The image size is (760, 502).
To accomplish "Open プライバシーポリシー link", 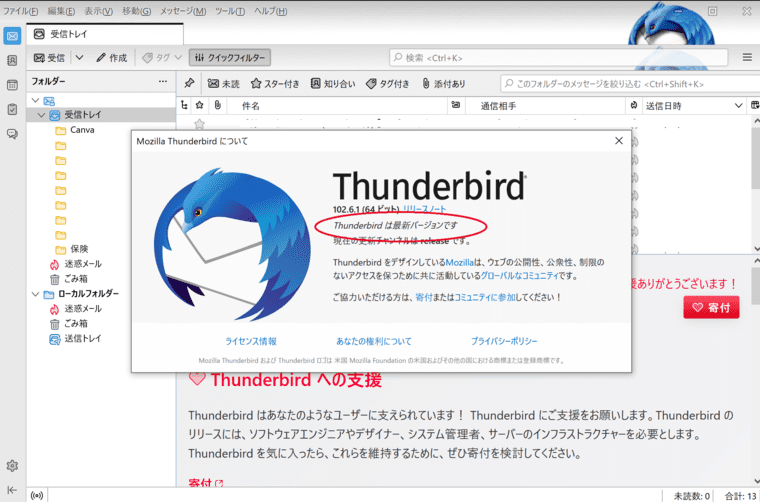I will point(504,341).
